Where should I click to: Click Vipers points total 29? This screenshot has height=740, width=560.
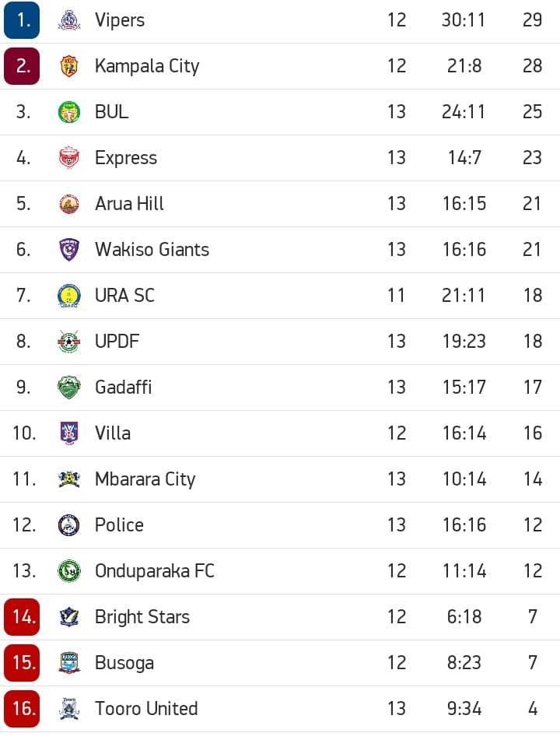coord(532,20)
